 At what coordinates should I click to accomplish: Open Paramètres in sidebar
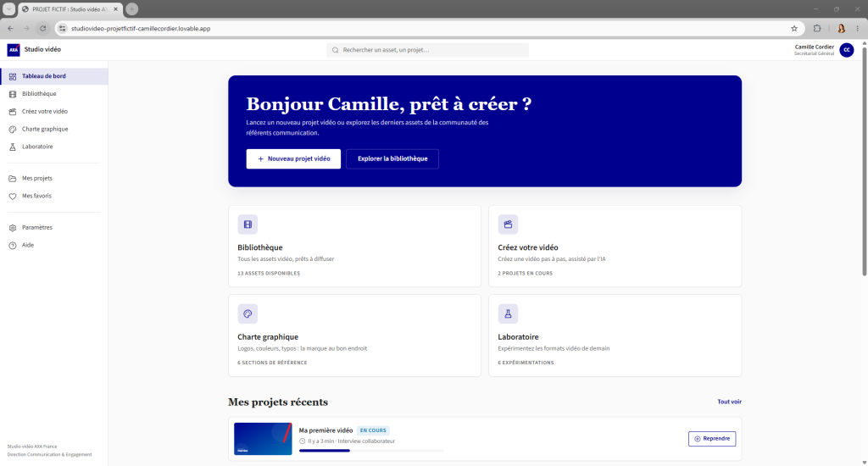pos(54,228)
